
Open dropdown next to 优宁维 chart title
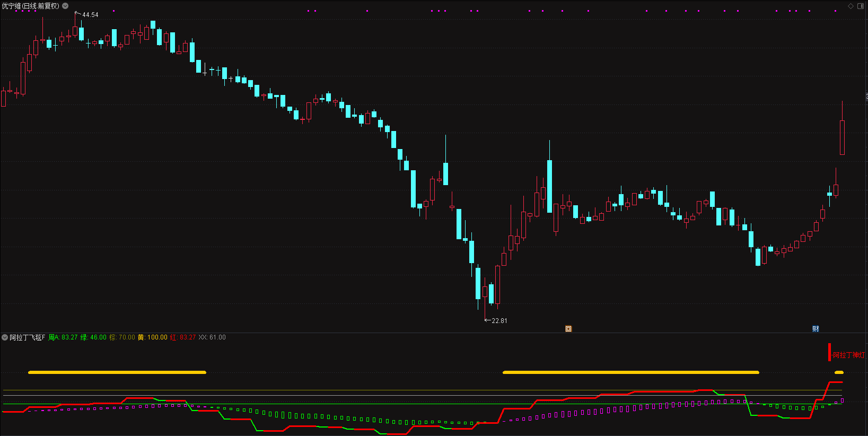tap(65, 6)
